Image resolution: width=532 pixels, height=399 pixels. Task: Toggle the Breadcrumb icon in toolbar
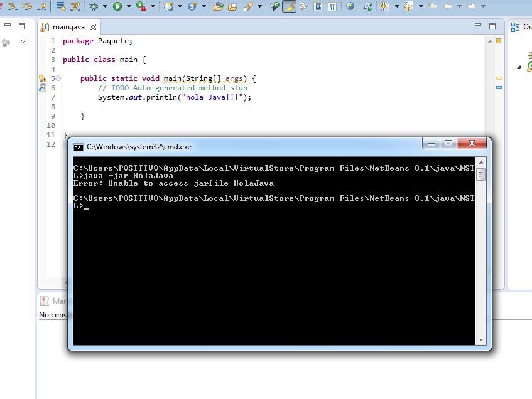click(x=275, y=6)
